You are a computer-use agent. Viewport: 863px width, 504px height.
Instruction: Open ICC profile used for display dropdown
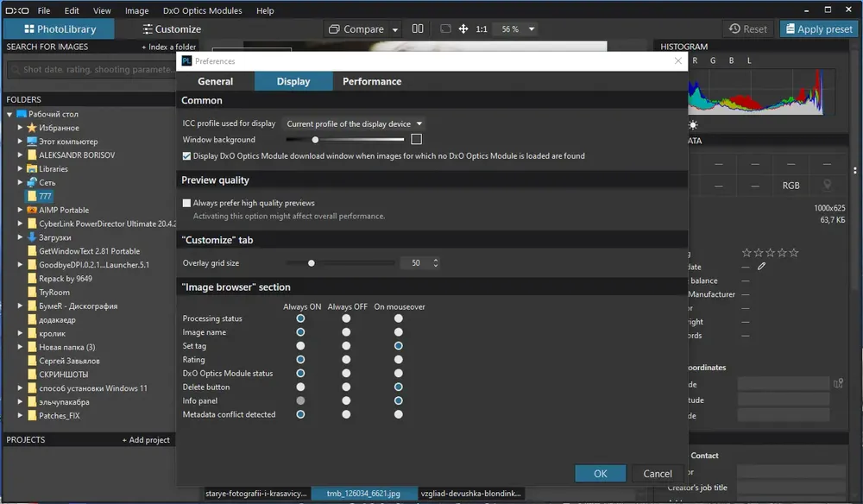[x=354, y=123]
